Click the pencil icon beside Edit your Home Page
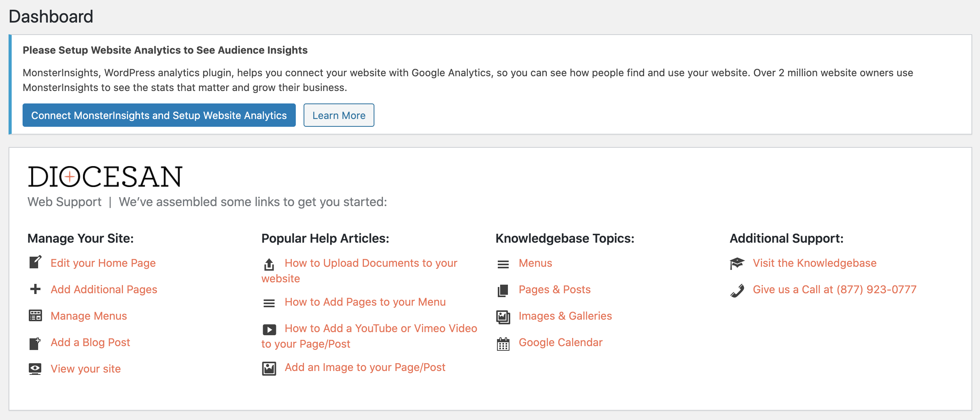This screenshot has height=420, width=980. coord(35,262)
